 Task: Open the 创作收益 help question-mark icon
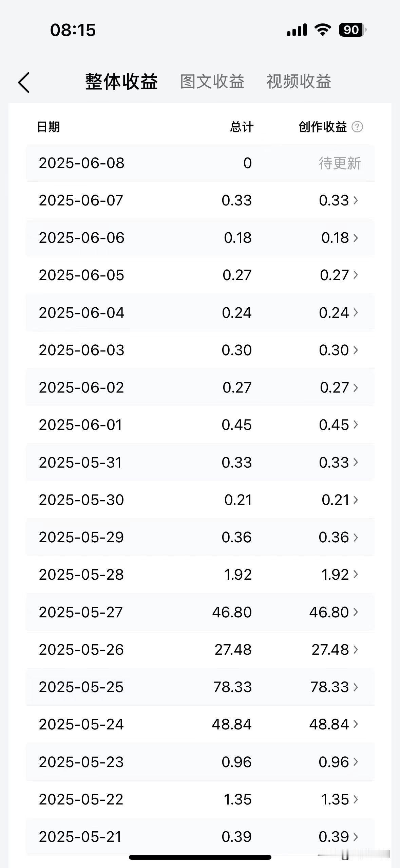point(357,127)
